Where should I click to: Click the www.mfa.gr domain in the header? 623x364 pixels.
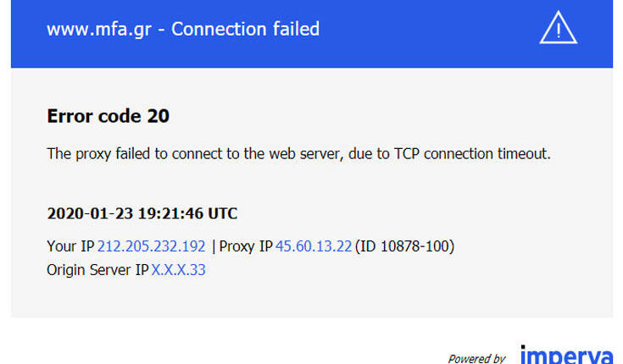click(x=99, y=30)
